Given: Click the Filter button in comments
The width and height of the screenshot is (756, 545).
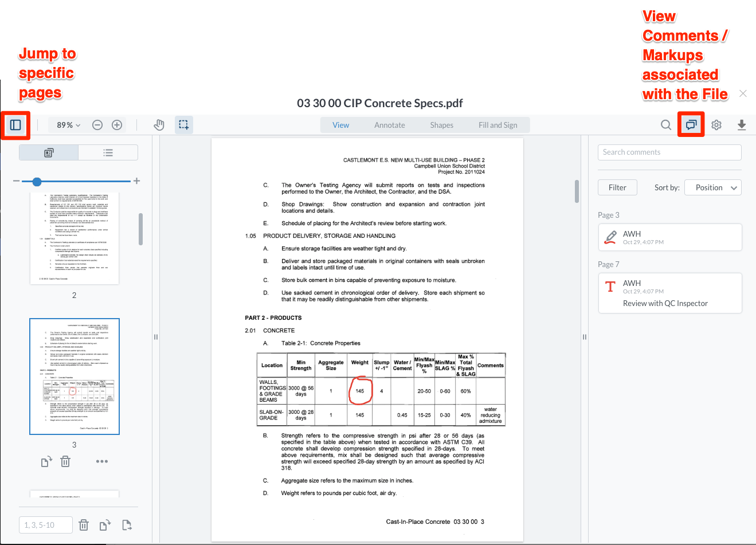Looking at the screenshot, I should point(617,187).
